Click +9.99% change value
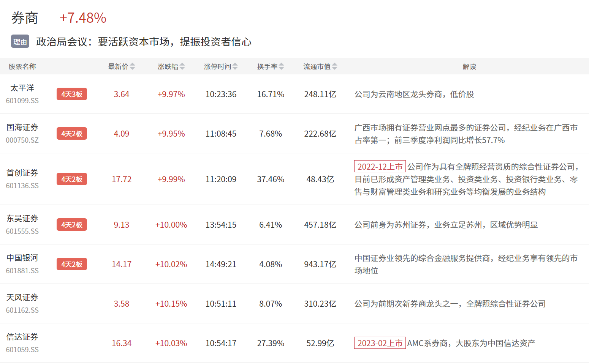The height and width of the screenshot is (364, 589). click(171, 179)
